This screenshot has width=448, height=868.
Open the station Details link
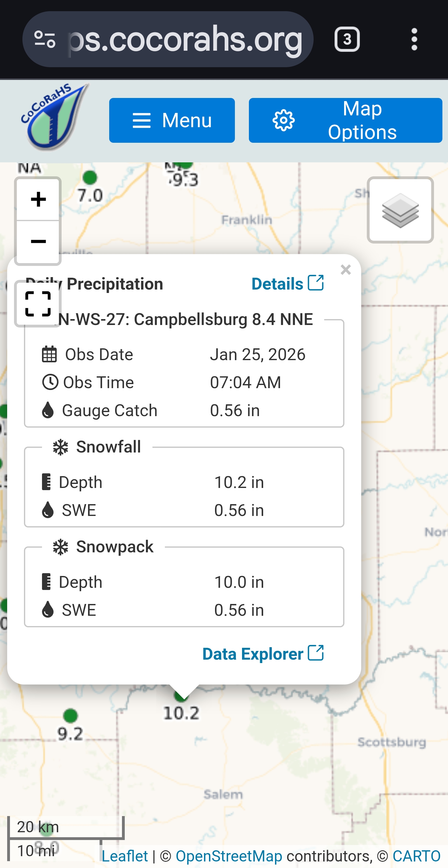287,283
